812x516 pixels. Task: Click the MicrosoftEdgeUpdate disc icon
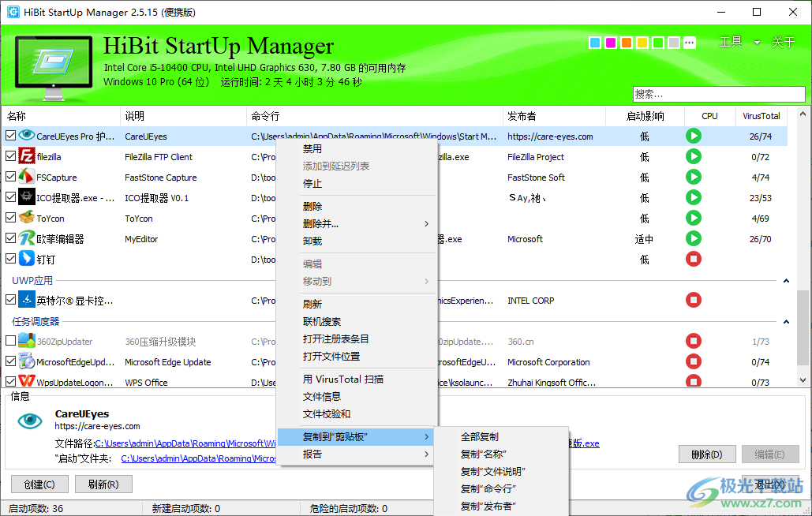[26, 361]
